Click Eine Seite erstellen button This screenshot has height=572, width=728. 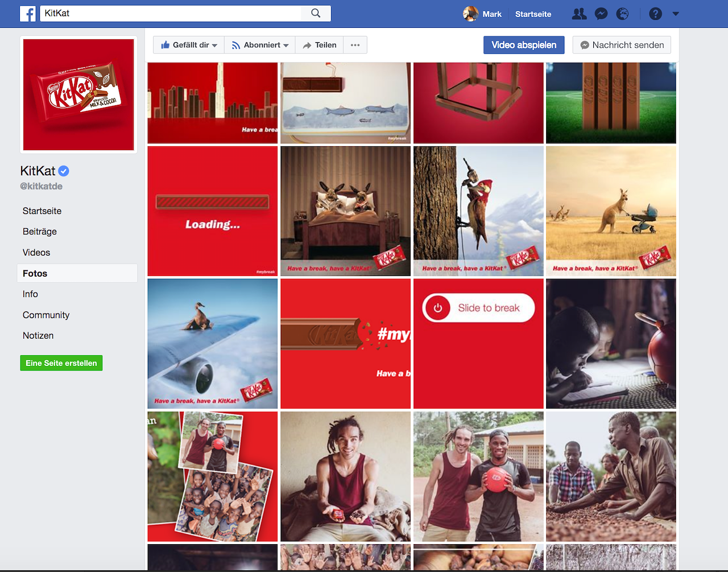coord(61,363)
